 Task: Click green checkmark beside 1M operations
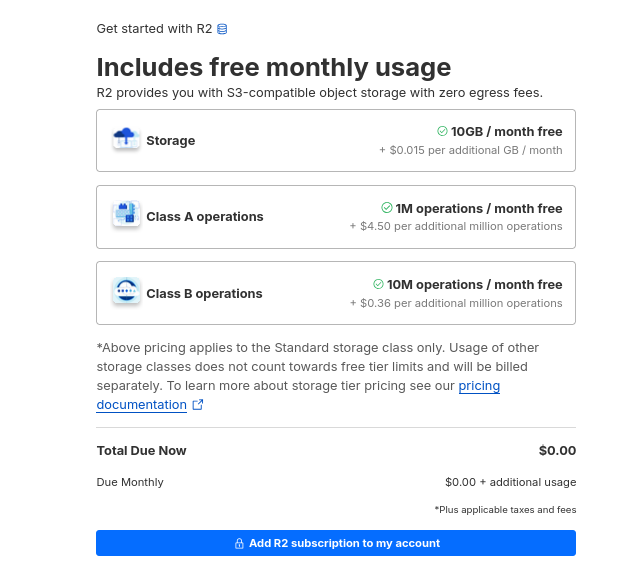387,208
